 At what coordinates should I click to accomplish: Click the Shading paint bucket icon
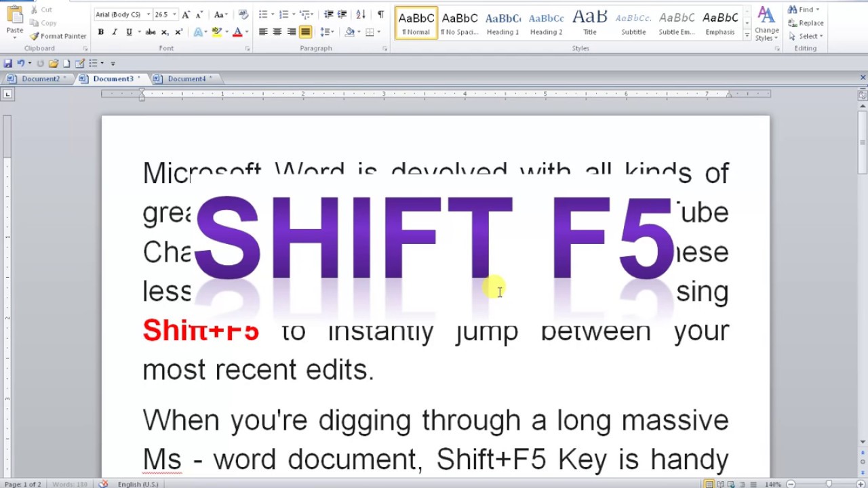pyautogui.click(x=349, y=32)
